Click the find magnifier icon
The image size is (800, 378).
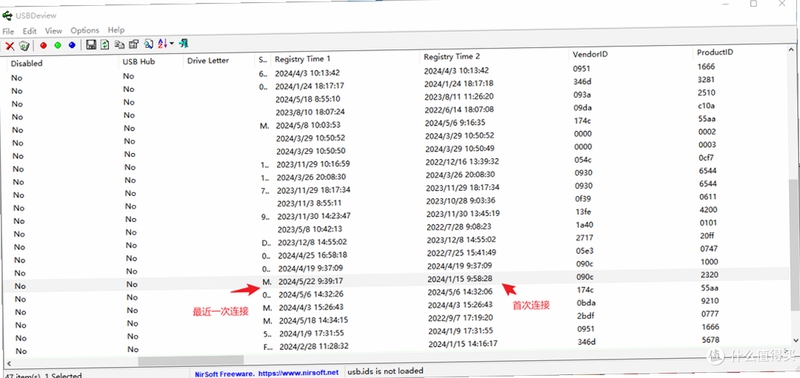pos(148,44)
